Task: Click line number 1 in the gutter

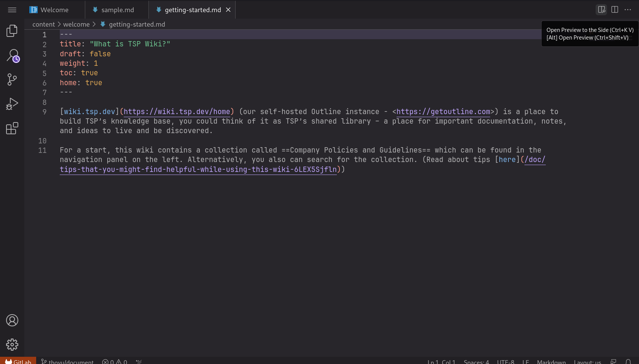Action: pyautogui.click(x=44, y=35)
